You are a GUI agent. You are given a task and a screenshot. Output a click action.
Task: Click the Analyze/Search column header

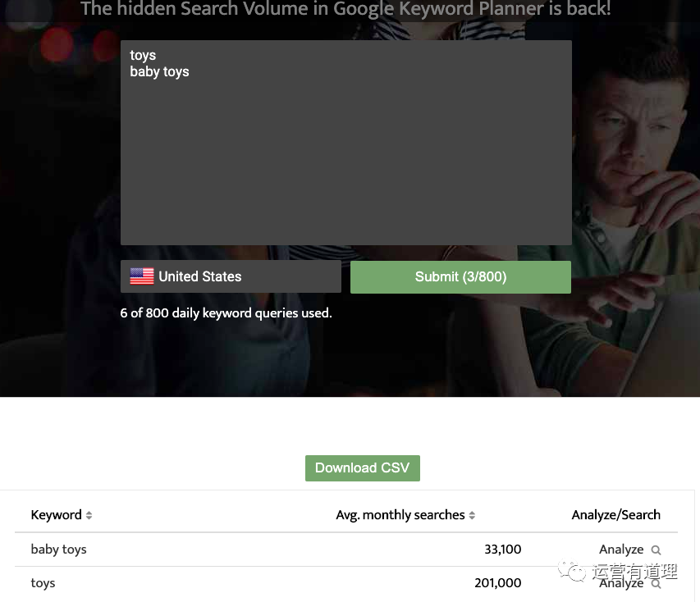tap(615, 515)
